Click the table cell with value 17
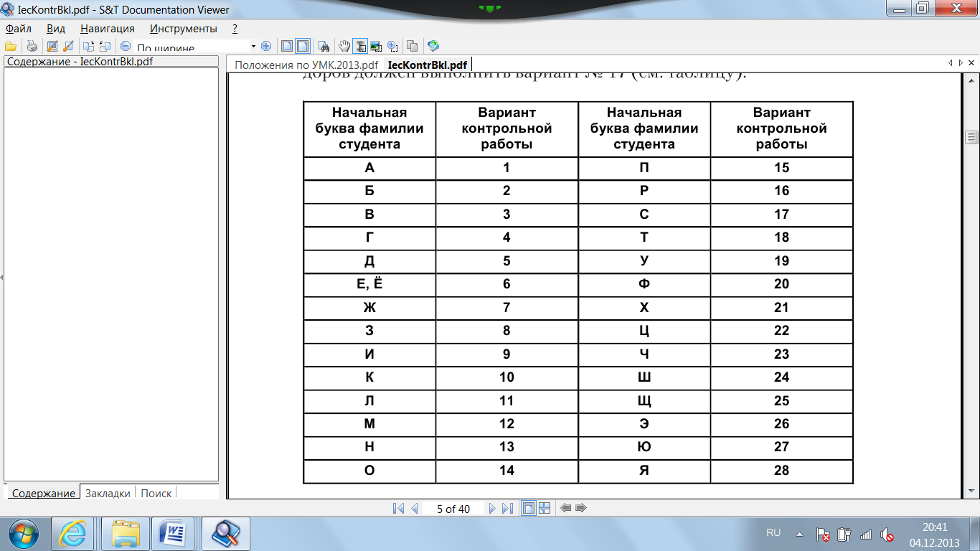The height and width of the screenshot is (551, 980). pos(781,214)
